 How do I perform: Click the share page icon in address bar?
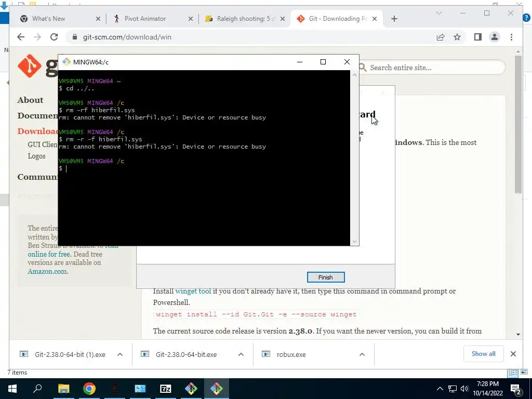point(441,37)
